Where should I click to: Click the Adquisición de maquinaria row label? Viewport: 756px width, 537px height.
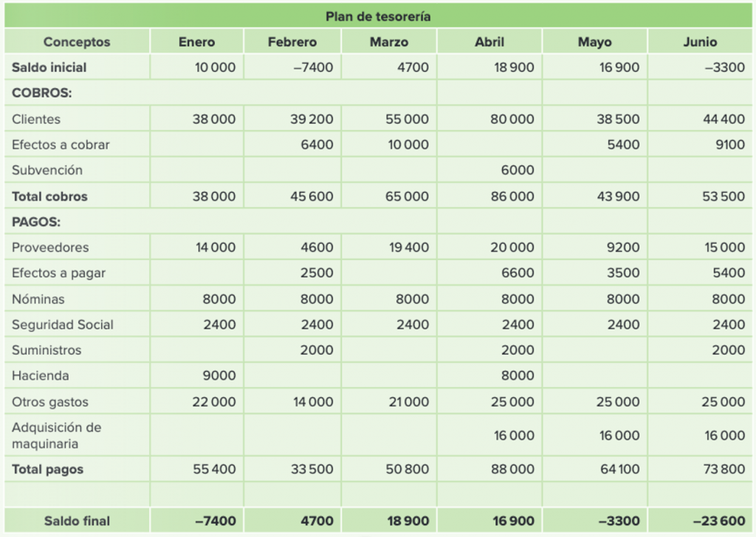point(57,436)
